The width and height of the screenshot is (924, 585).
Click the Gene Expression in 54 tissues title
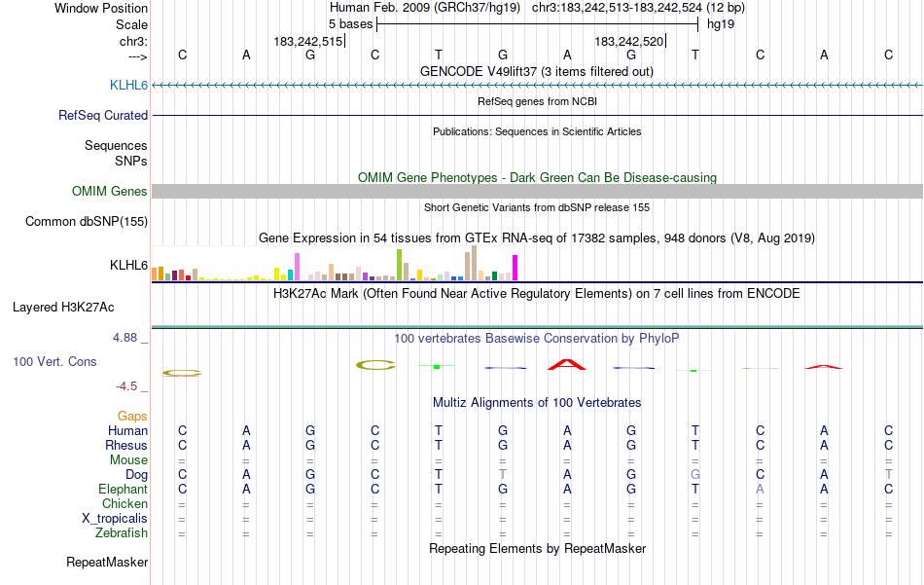[x=537, y=238]
